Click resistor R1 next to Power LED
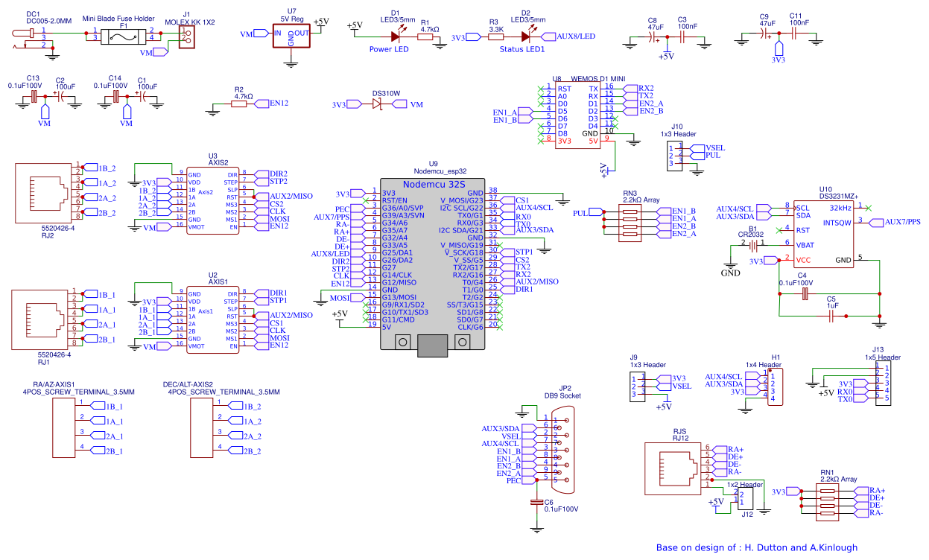 425,36
